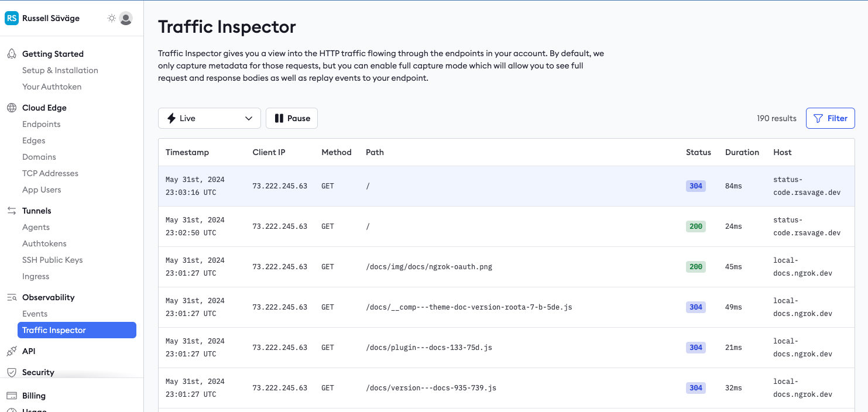Toggle light/dark theme sun icon
868x412 pixels.
pyautogui.click(x=111, y=18)
